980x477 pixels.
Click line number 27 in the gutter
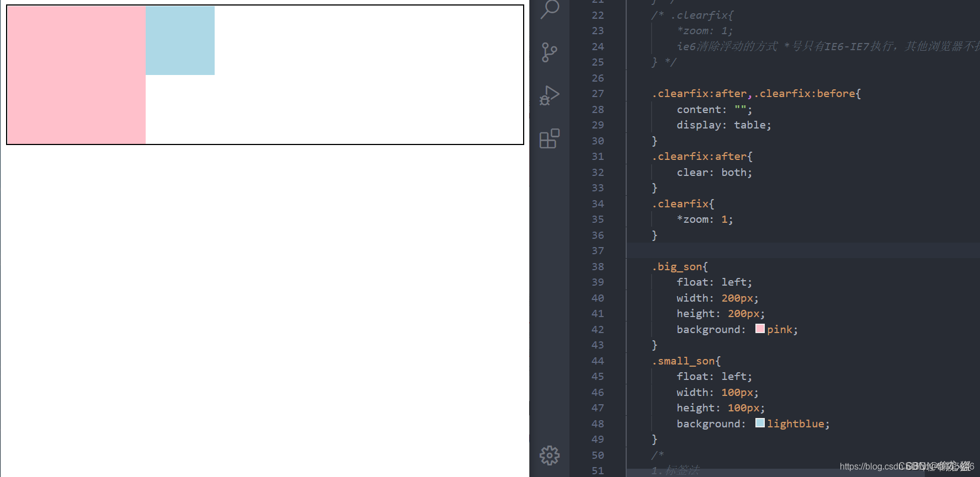point(598,94)
